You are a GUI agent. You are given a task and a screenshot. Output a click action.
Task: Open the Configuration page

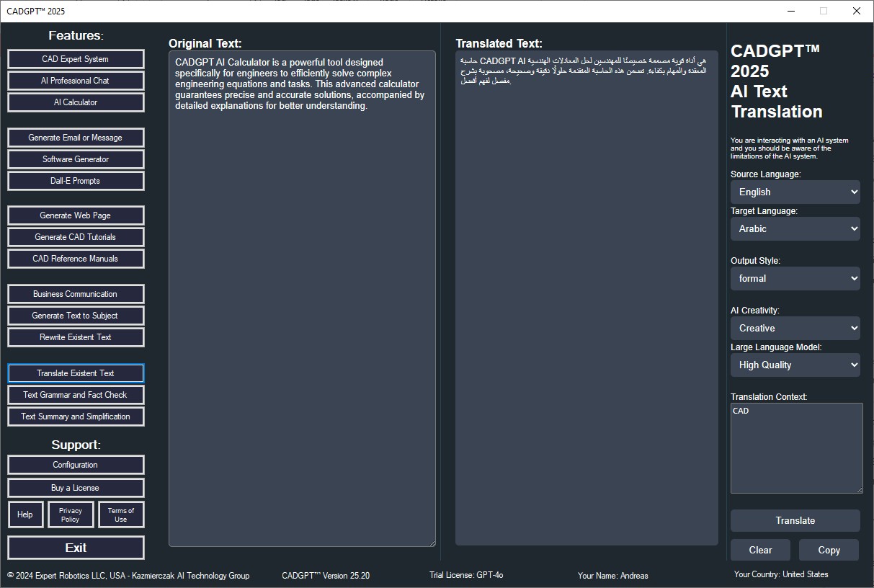76,465
